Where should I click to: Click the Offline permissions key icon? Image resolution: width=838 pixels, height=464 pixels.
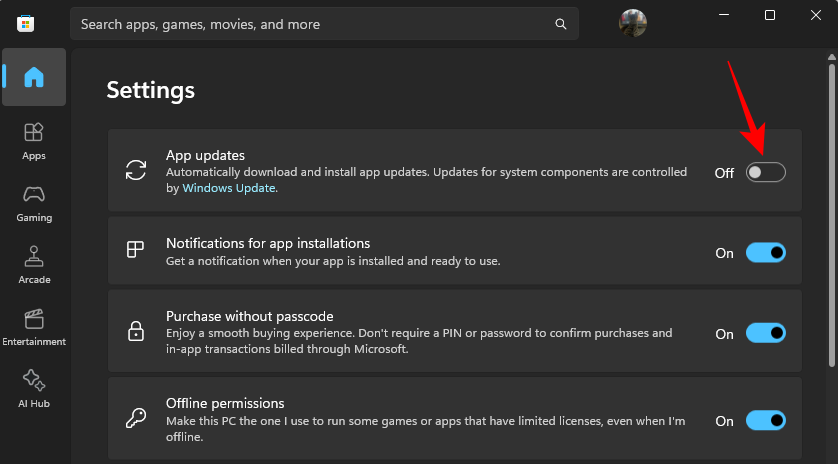[x=135, y=419]
